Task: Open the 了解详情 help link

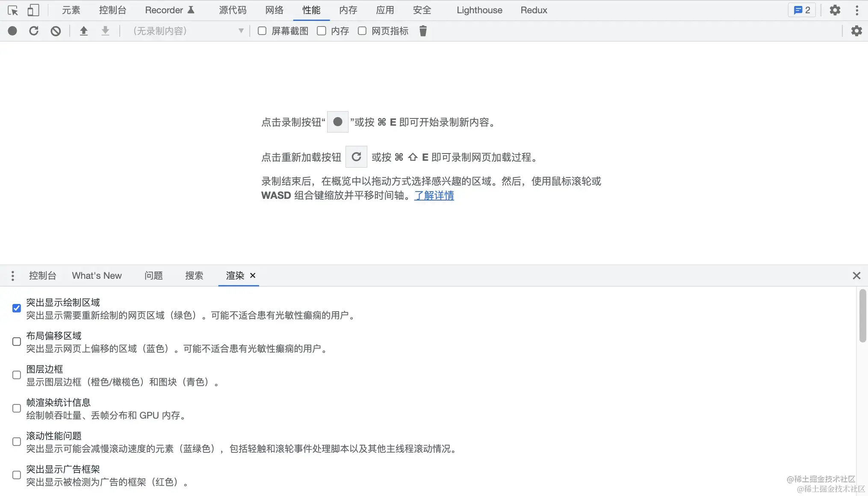Action: click(x=434, y=195)
